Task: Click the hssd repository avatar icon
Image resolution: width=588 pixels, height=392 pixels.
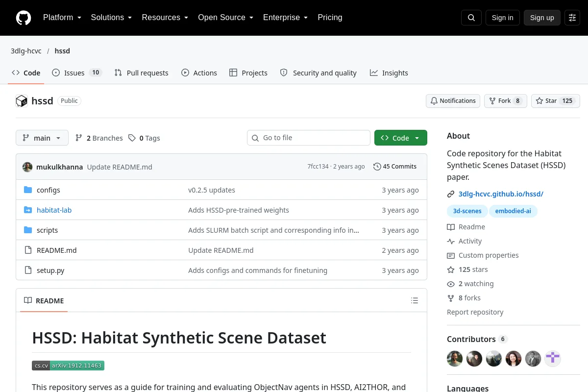Action: 22,101
